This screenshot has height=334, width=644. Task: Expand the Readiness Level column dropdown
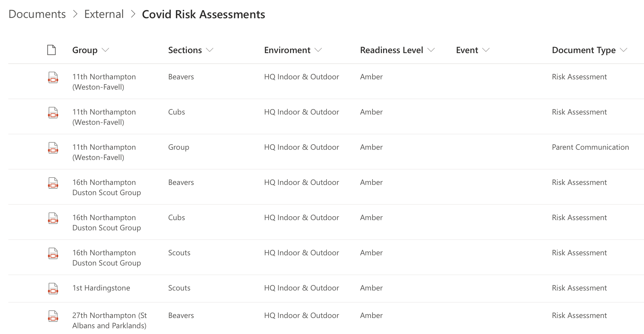pos(431,50)
